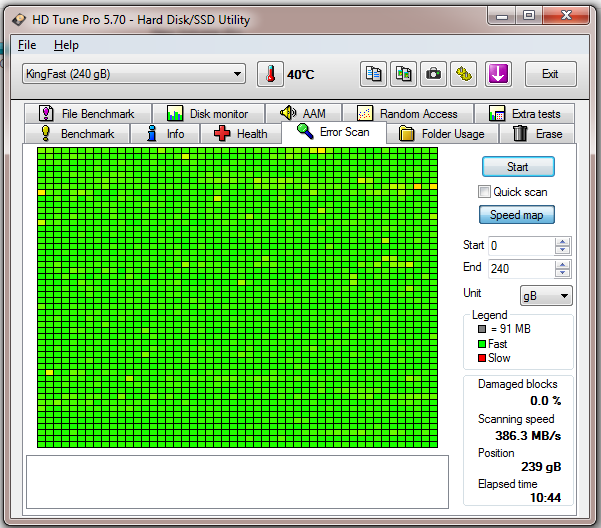Screen dimensions: 601x528
Task: Click the temperature thermometer icon
Action: (x=269, y=74)
